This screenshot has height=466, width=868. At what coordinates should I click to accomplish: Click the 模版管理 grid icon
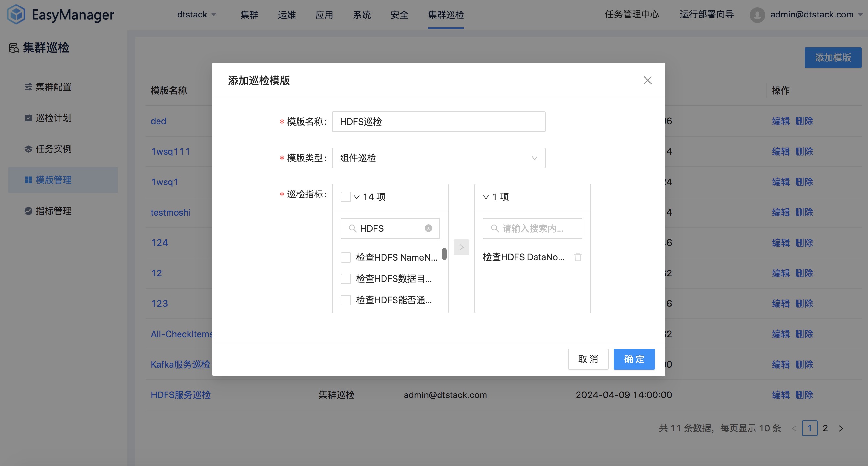click(28, 180)
